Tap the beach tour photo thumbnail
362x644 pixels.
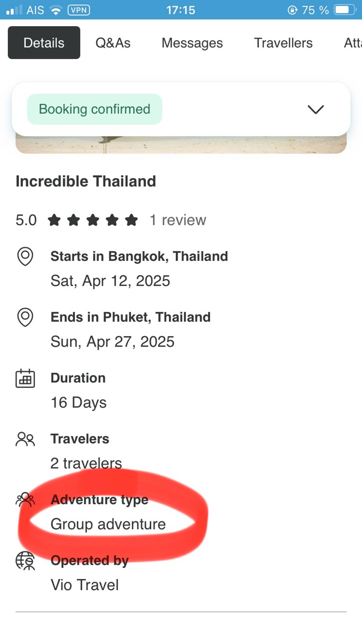(181, 145)
